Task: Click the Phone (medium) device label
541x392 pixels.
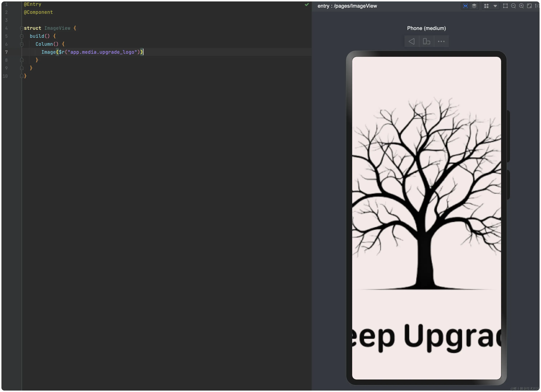Action: pos(426,28)
